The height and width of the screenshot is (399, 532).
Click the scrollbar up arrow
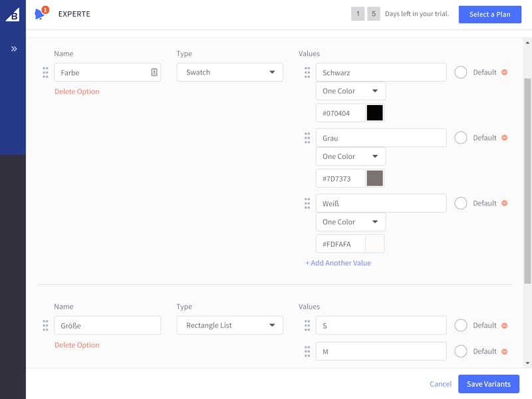click(527, 43)
